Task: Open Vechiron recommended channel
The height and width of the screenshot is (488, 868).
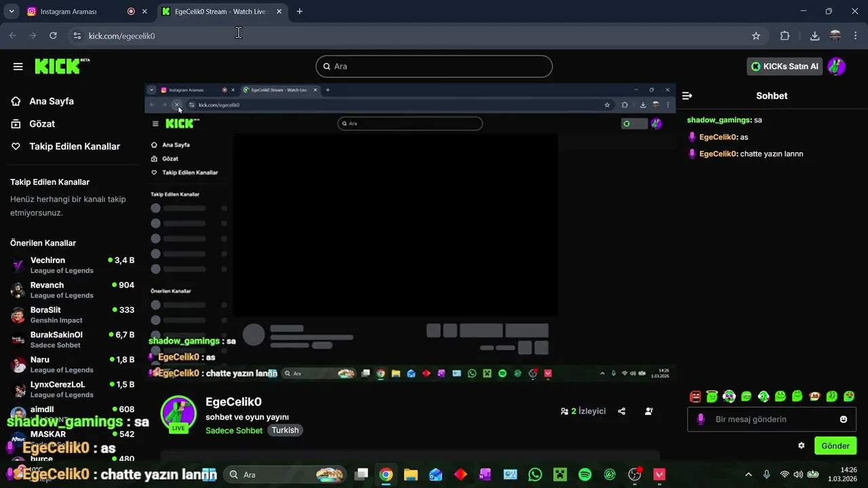Action: pyautogui.click(x=72, y=265)
